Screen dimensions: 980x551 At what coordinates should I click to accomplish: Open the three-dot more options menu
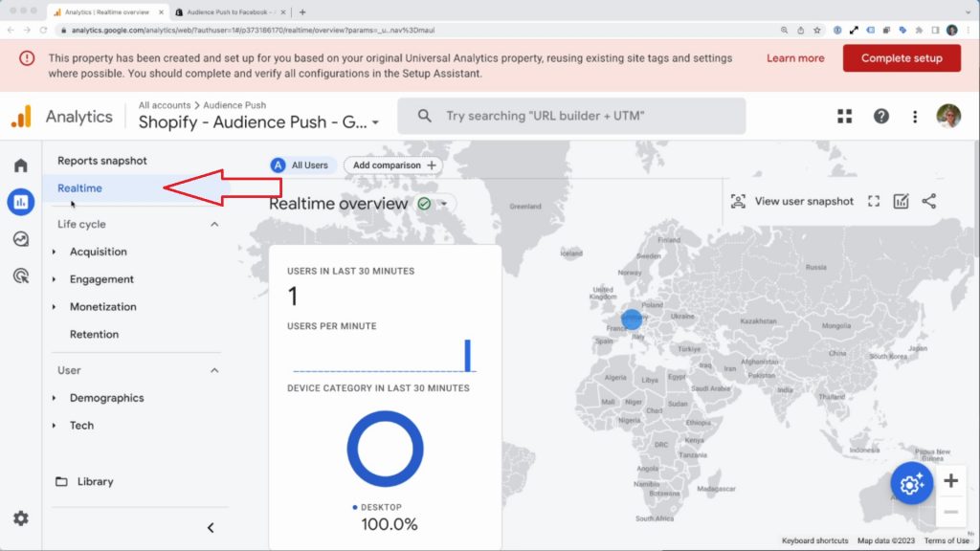[914, 116]
